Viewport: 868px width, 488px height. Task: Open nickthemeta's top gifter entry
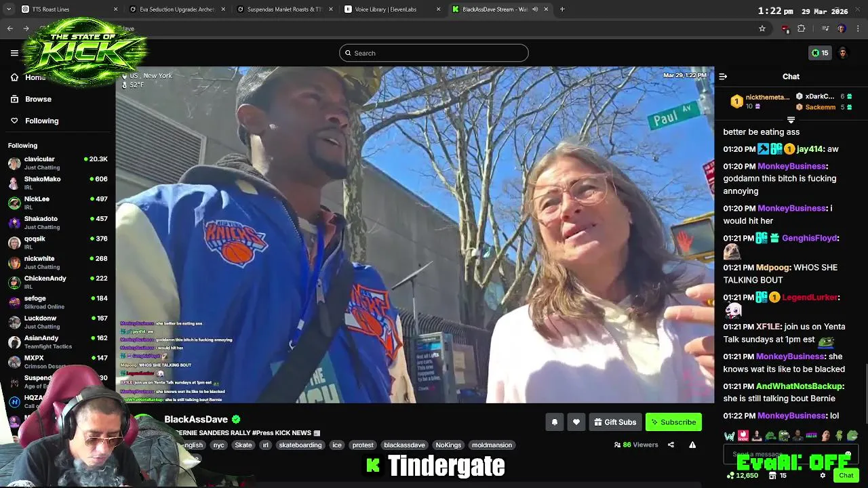coord(759,102)
